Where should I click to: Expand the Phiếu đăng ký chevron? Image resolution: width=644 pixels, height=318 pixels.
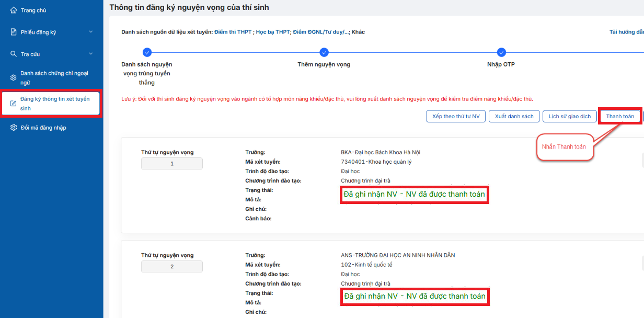click(x=90, y=32)
